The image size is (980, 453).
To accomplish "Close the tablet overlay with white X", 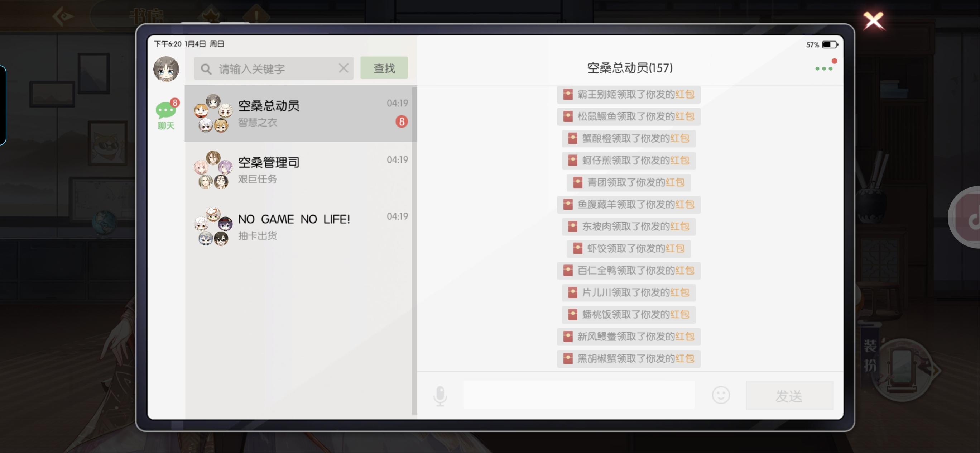I will (873, 20).
